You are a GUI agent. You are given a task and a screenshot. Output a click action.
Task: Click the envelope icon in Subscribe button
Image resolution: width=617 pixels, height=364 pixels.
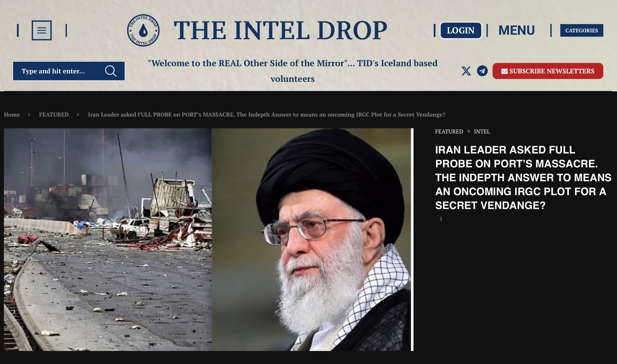click(504, 71)
